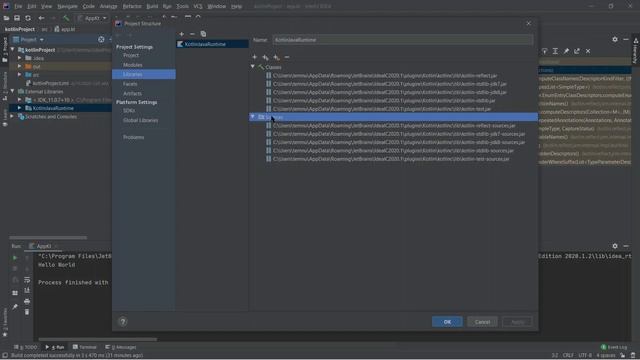This screenshot has width=640, height=360.
Task: Expand the src folder
Action: coord(19,75)
